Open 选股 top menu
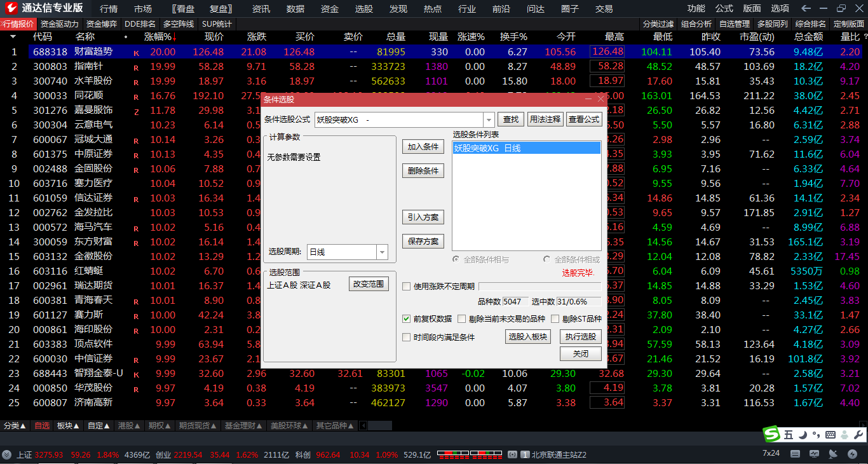 (x=364, y=8)
